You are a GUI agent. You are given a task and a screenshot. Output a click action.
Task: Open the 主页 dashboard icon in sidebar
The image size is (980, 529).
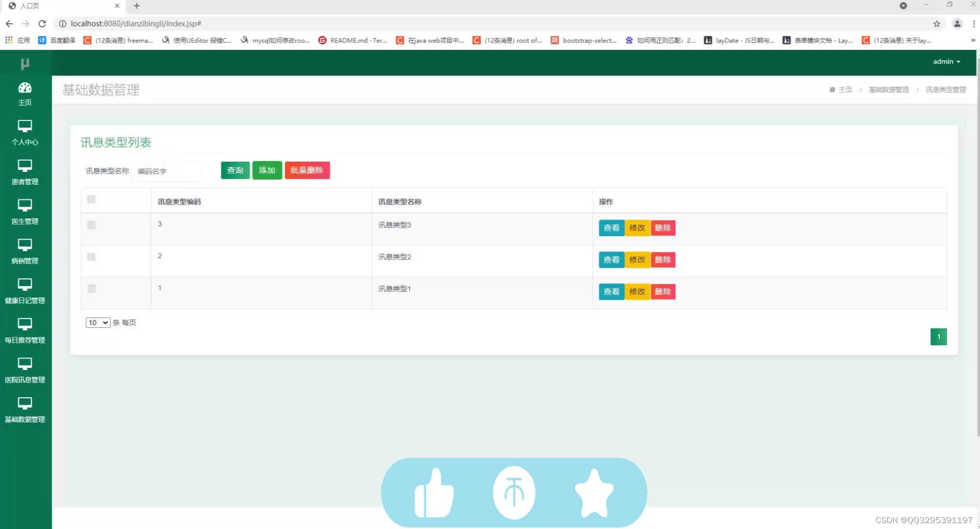coord(25,88)
